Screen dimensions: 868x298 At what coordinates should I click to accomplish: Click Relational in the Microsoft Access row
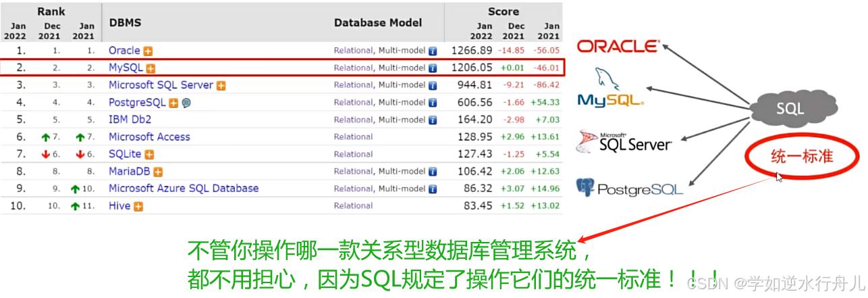point(353,137)
